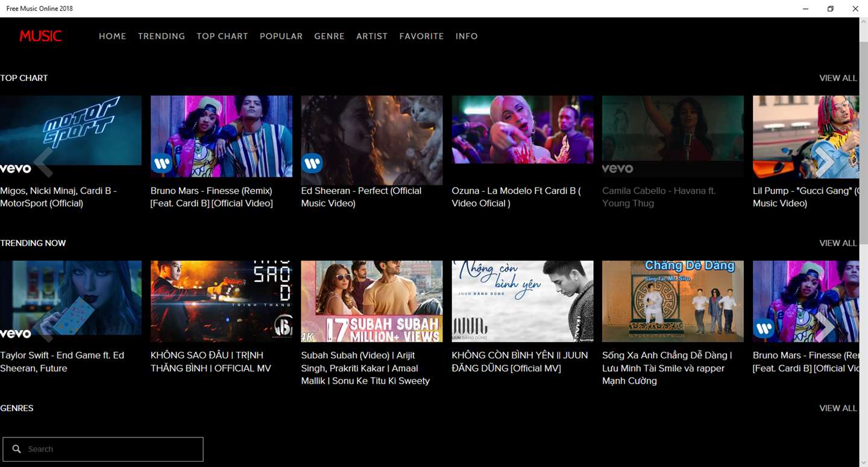Click the title 'Ozuna - La Modelo Ft Cardi B'
The image size is (868, 467).
point(517,197)
